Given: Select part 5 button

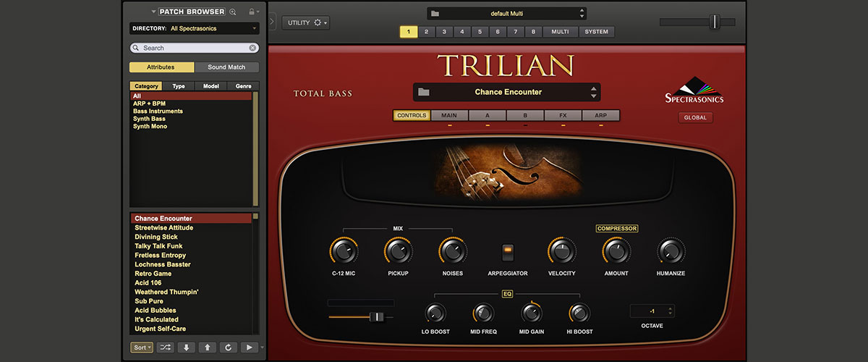Looking at the screenshot, I should [480, 32].
